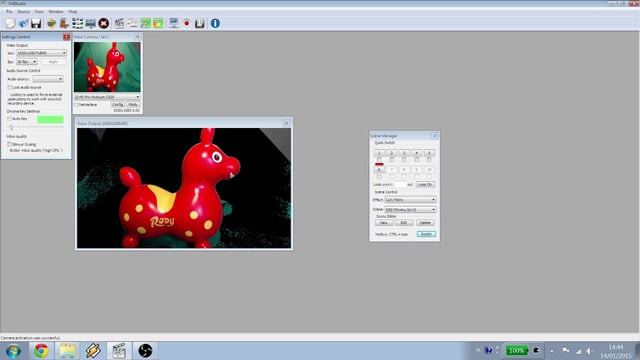Image resolution: width=640 pixels, height=360 pixels.
Task: Click the pale list-lines toolbar icon
Action: tap(132, 23)
